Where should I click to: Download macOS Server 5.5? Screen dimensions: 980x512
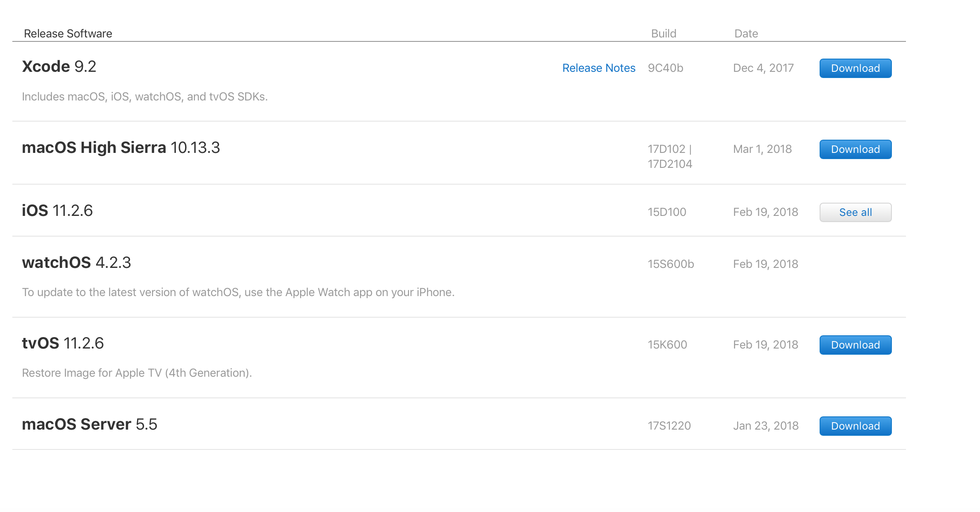pos(855,426)
